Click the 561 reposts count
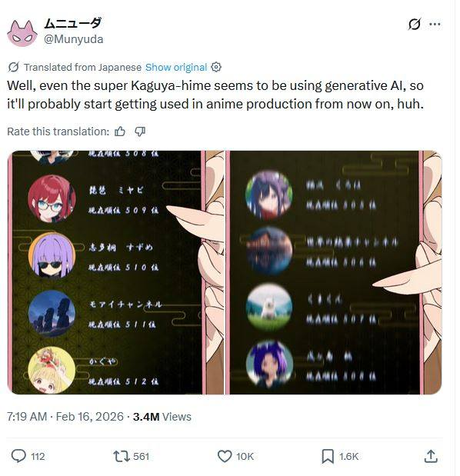This screenshot has height=476, width=460. pyautogui.click(x=142, y=456)
